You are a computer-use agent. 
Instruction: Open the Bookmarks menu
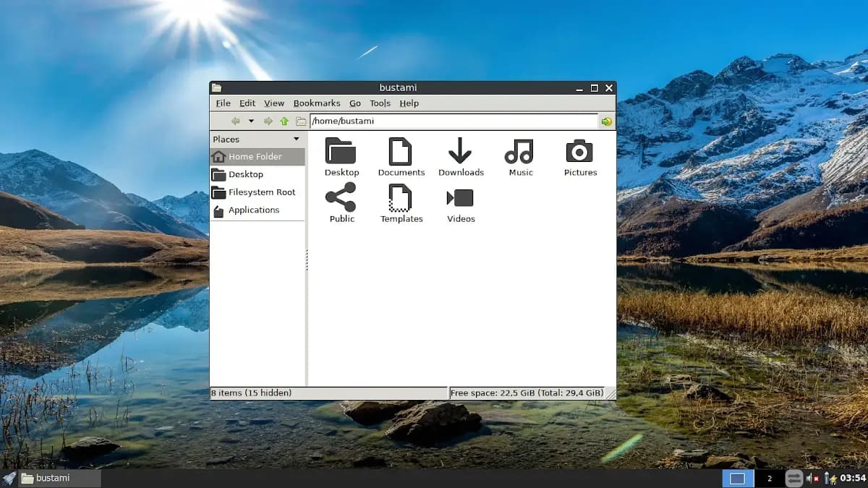(x=317, y=103)
